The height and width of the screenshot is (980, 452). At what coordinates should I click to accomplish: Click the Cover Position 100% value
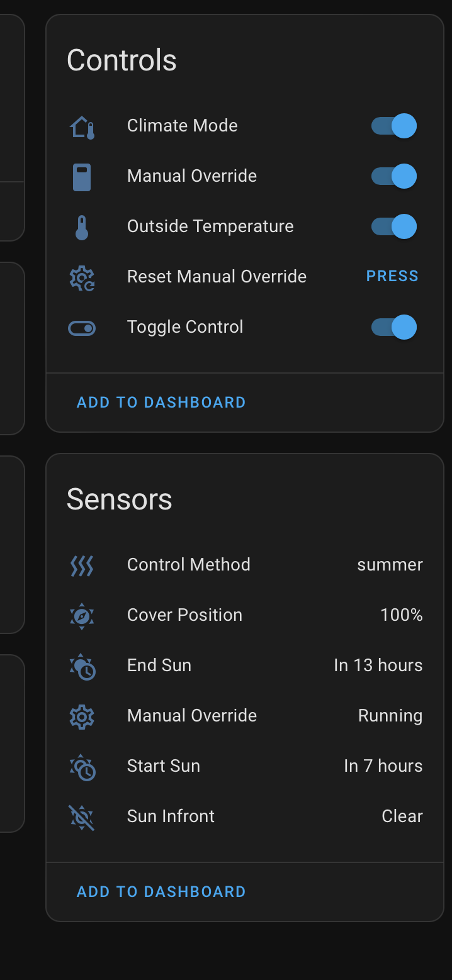pyautogui.click(x=402, y=615)
